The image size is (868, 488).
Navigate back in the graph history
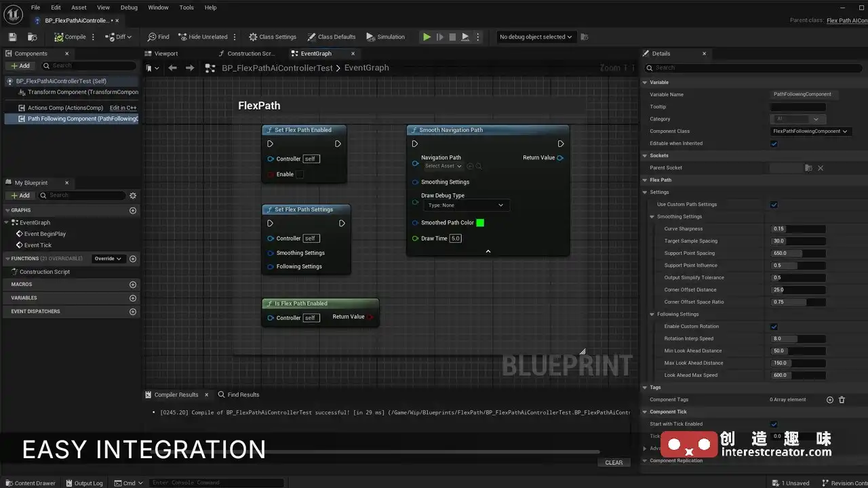tap(172, 68)
